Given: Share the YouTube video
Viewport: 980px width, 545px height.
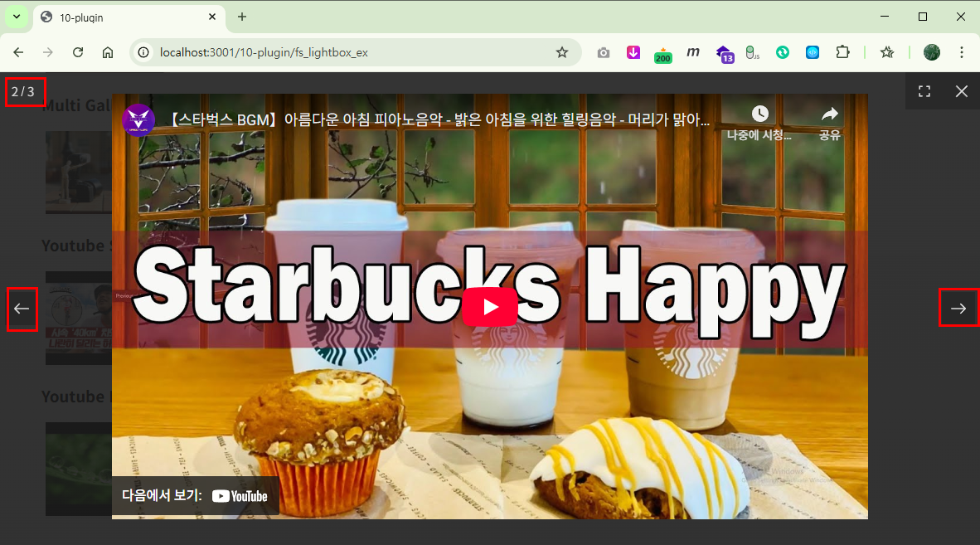Looking at the screenshot, I should click(x=829, y=122).
